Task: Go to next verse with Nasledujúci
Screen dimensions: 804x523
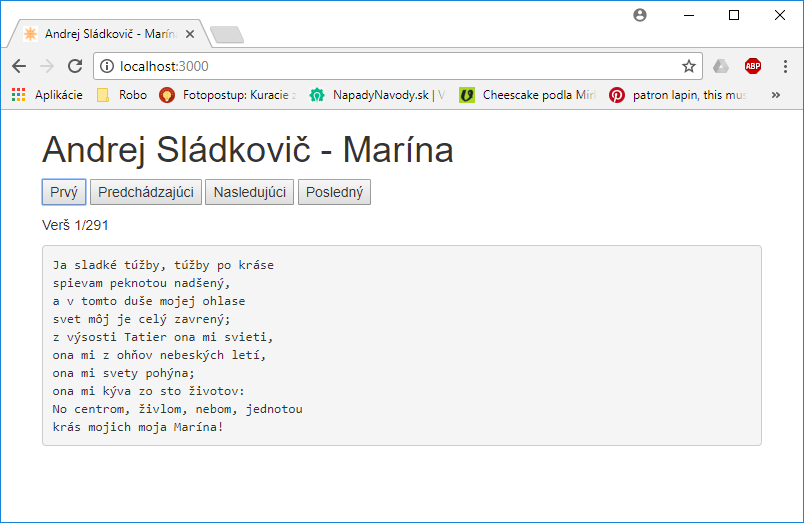Action: 250,192
